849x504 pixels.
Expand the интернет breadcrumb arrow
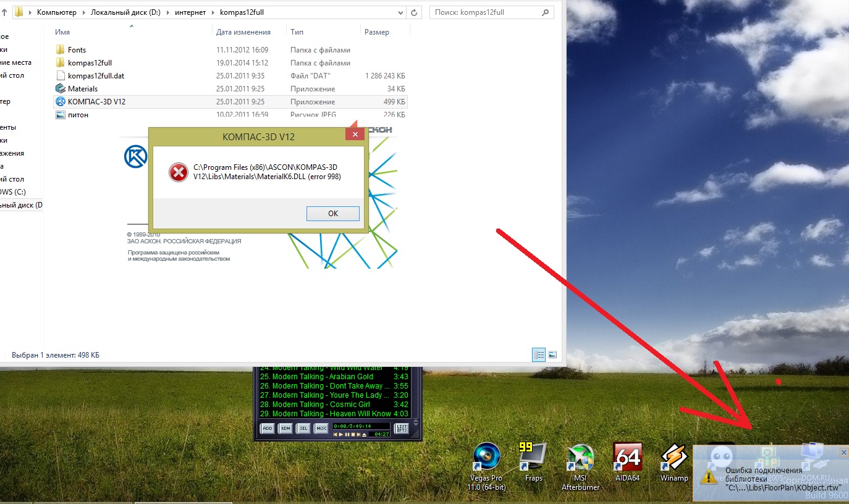(213, 12)
